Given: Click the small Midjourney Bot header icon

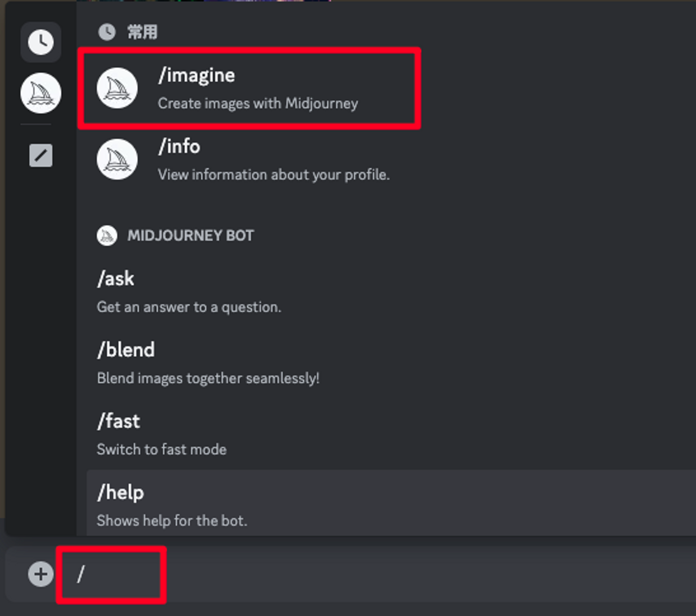Looking at the screenshot, I should (x=107, y=236).
